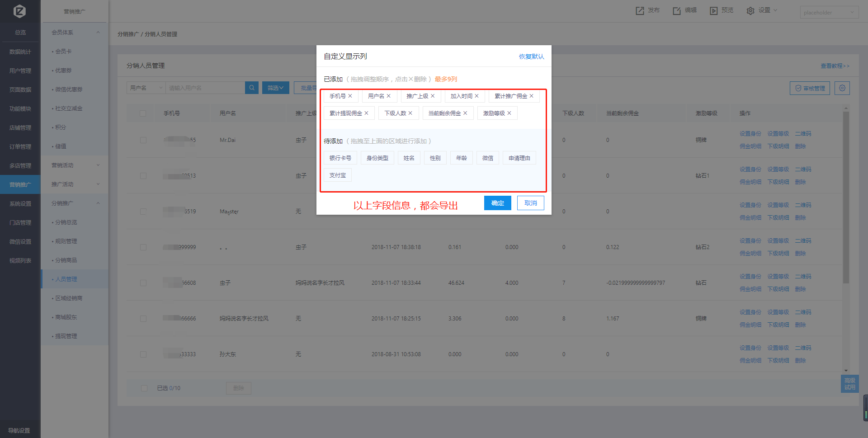Remove the 手机号 column tag

pyautogui.click(x=350, y=96)
